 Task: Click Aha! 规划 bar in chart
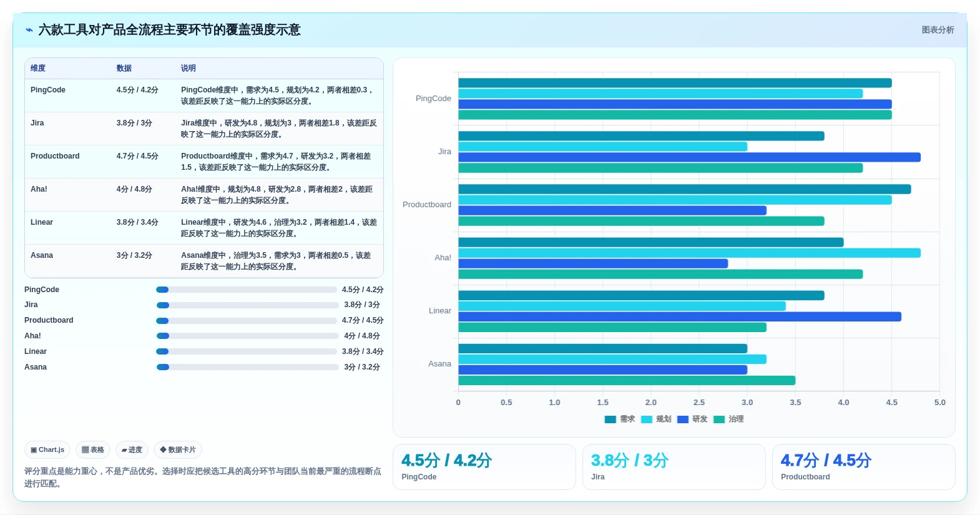click(689, 253)
